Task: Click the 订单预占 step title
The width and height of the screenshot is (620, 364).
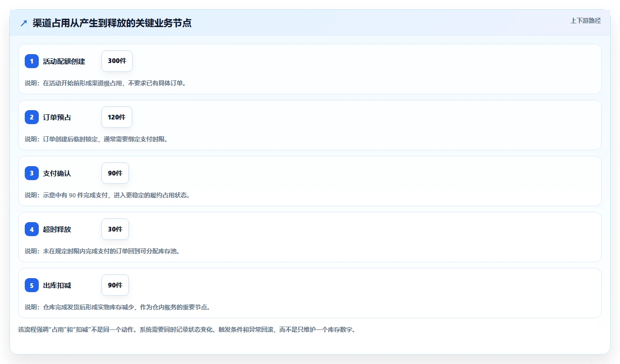Action: click(57, 117)
